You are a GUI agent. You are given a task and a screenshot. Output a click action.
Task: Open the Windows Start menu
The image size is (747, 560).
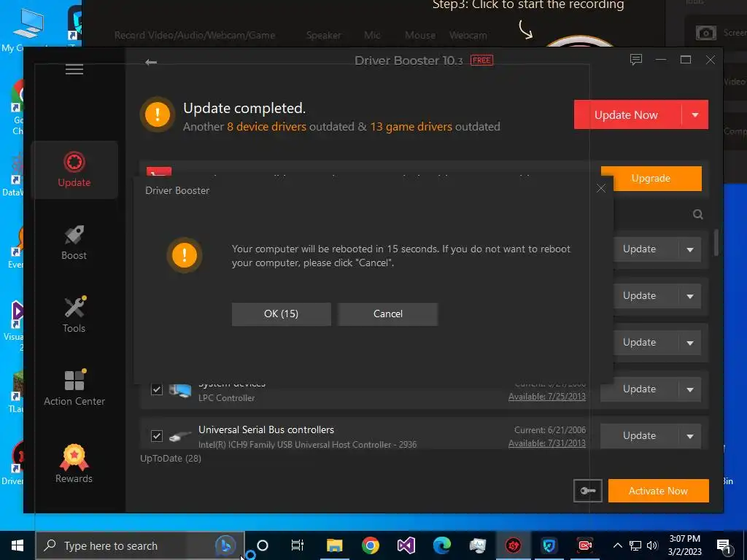[x=18, y=545]
